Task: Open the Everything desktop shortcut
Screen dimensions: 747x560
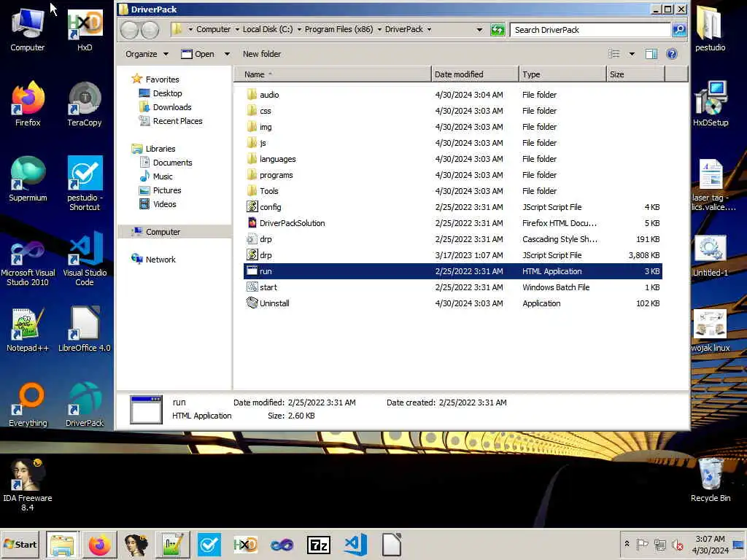Action: [28, 405]
